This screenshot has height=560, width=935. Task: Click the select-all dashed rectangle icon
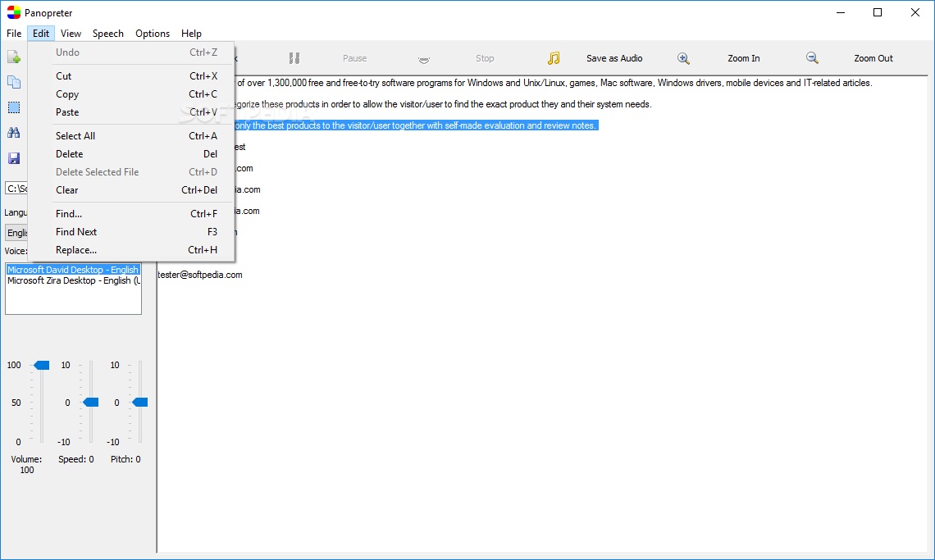point(14,107)
